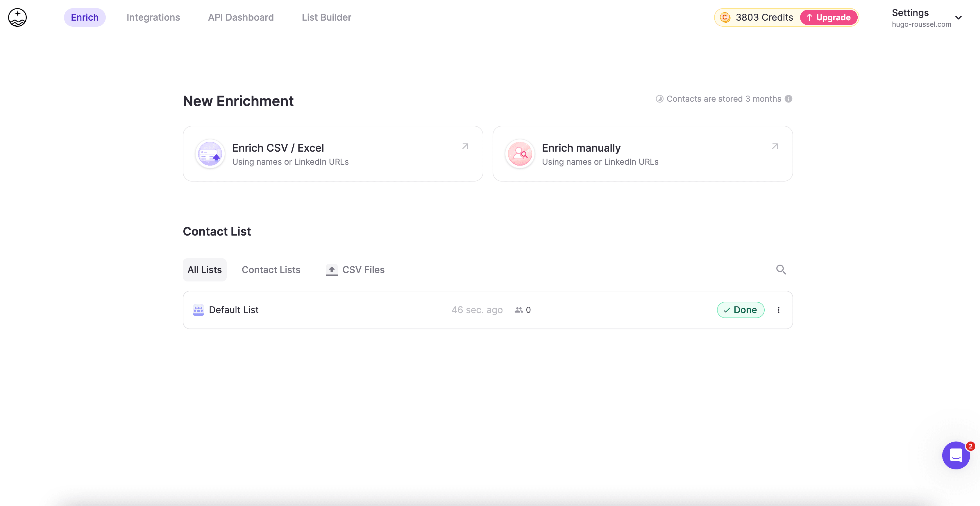980x506 pixels.
Task: Click the Default List group icon
Action: pyautogui.click(x=198, y=310)
